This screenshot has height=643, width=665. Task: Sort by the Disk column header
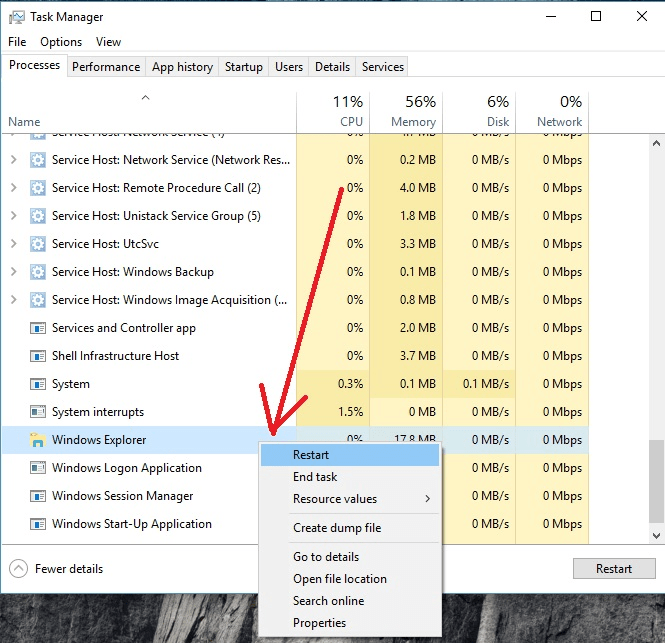[479, 112]
